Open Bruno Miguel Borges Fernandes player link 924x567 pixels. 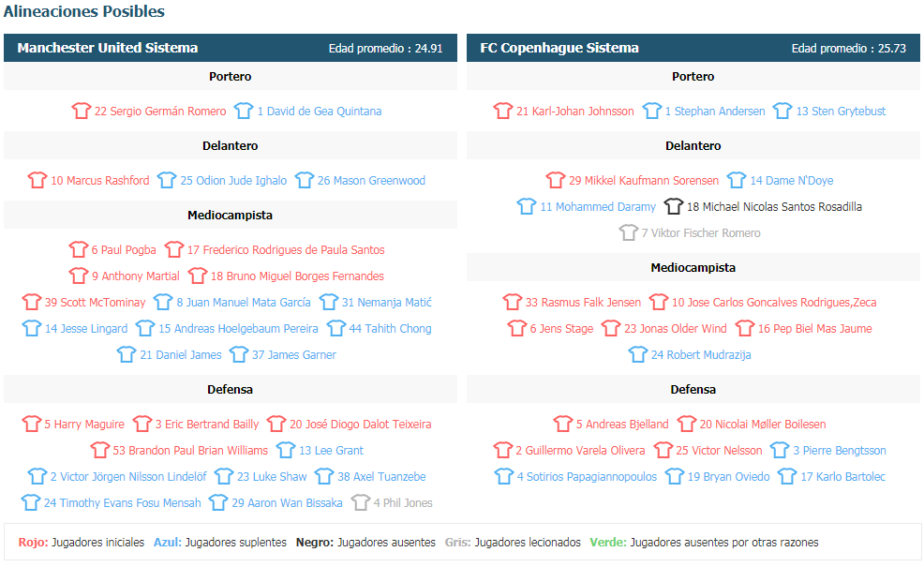(x=297, y=276)
